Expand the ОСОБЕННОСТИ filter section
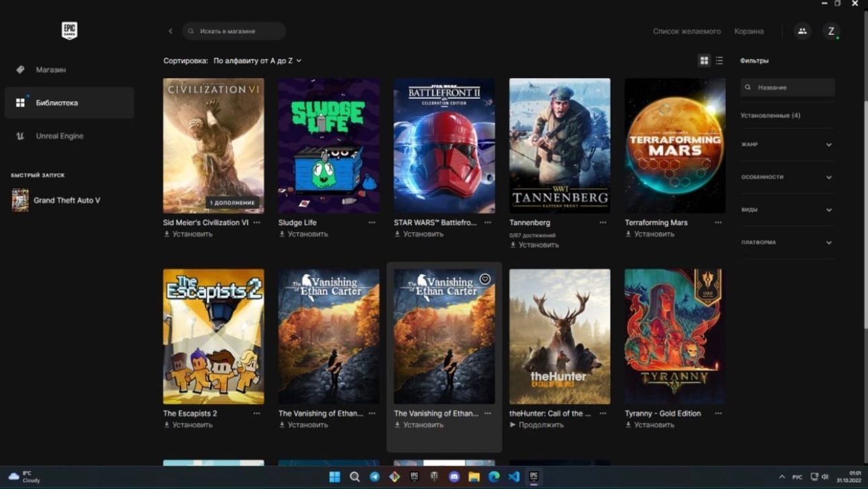The image size is (868, 489). coord(787,177)
